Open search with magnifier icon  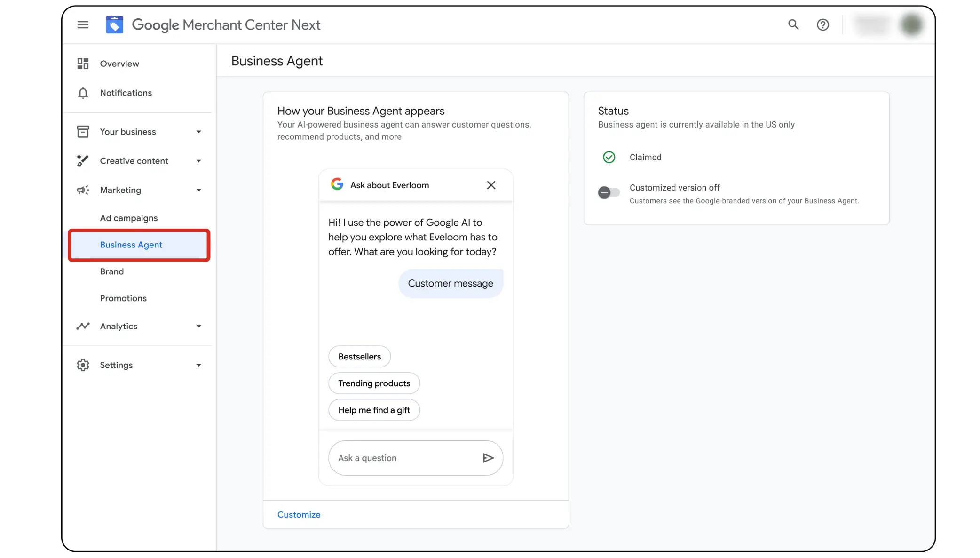[793, 24]
